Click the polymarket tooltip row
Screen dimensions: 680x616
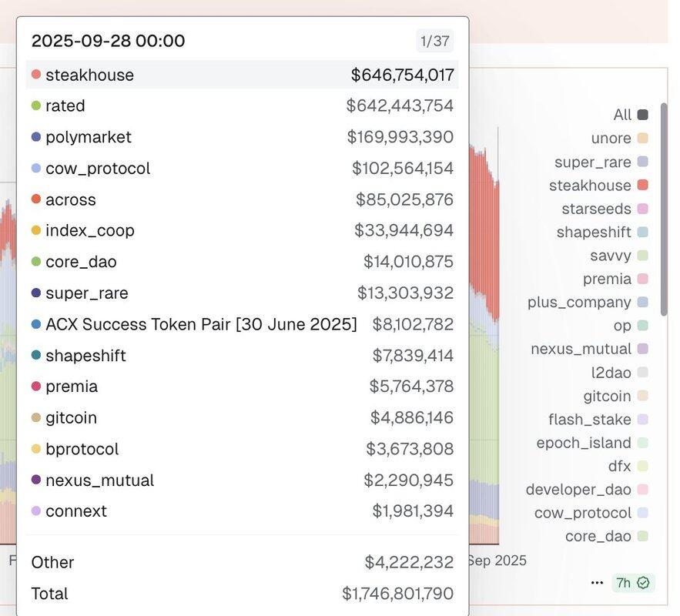[243, 137]
